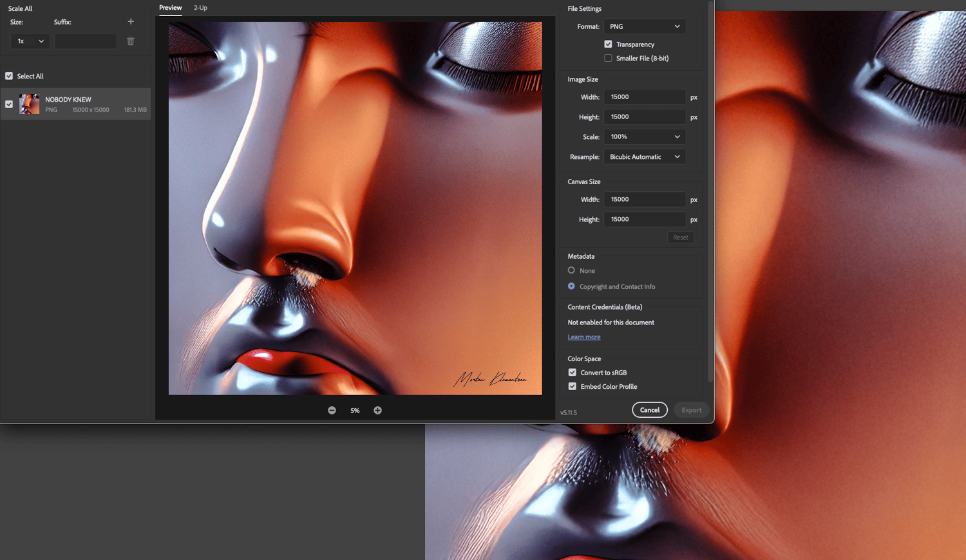Toggle the Select All checkbox
966x560 pixels.
click(9, 76)
